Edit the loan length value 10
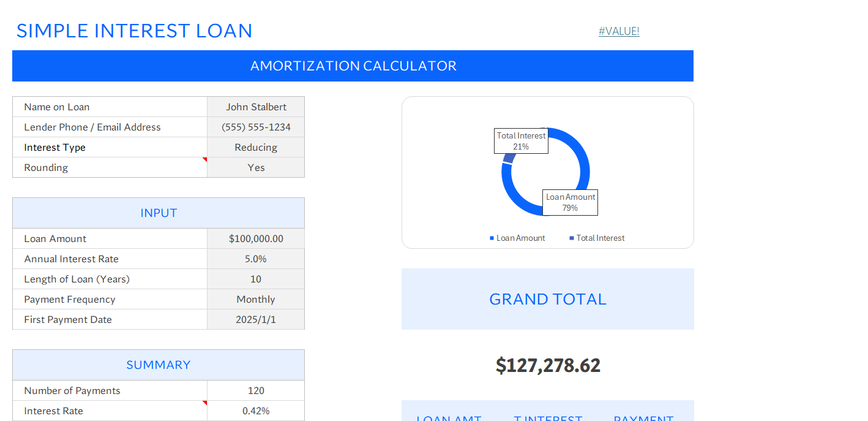 (x=256, y=279)
